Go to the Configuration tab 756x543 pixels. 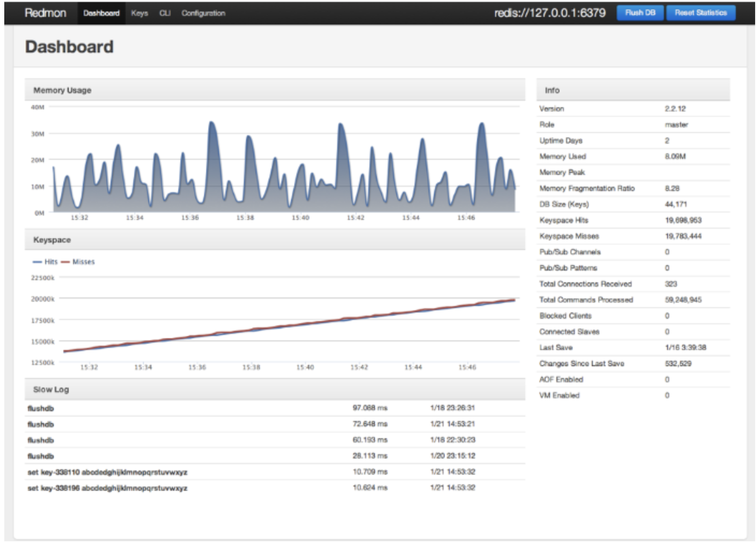pos(203,13)
